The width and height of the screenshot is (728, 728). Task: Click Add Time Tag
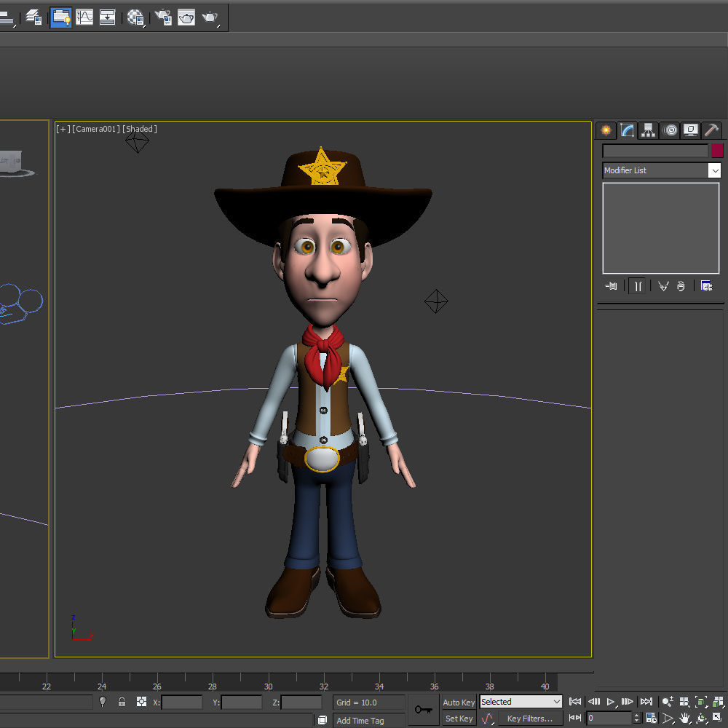369,721
